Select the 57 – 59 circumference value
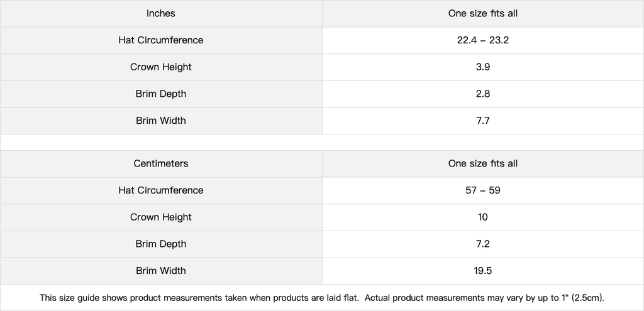 point(483,190)
